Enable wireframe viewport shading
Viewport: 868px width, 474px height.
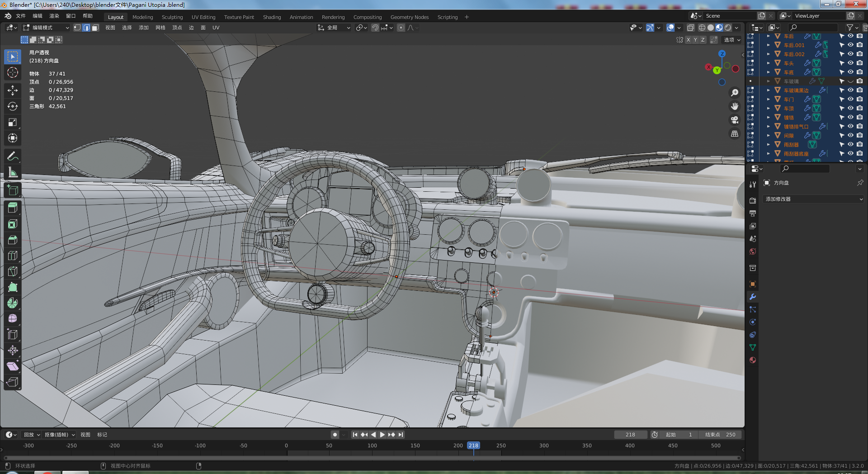(702, 28)
